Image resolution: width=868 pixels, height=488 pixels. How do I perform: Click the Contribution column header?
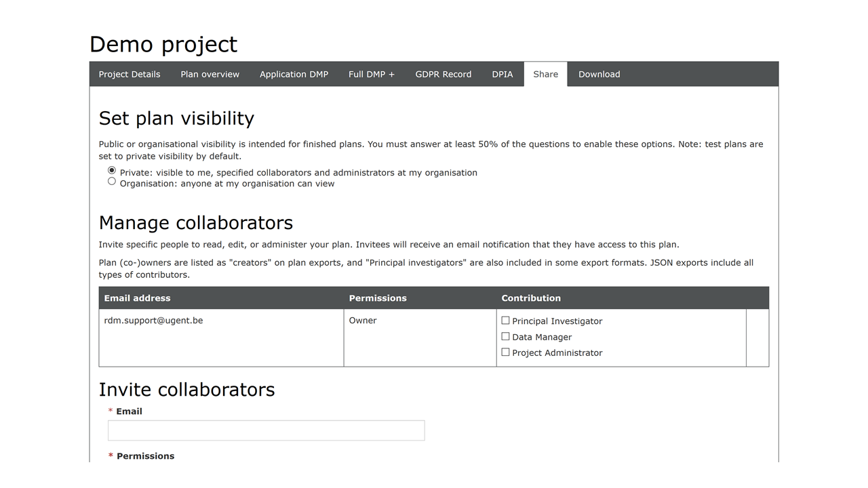(531, 298)
